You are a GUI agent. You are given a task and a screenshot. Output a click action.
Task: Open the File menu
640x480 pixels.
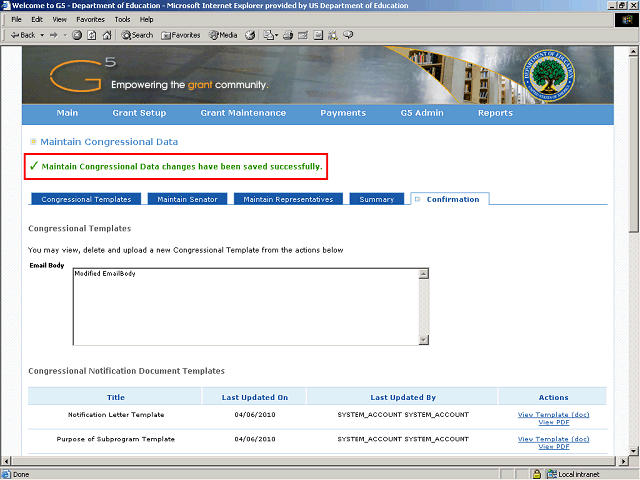click(16, 19)
